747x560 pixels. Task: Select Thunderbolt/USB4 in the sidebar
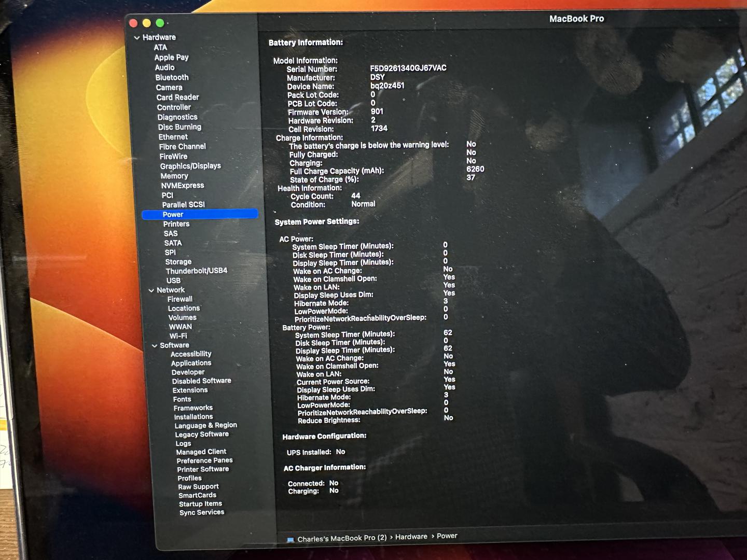(x=197, y=271)
